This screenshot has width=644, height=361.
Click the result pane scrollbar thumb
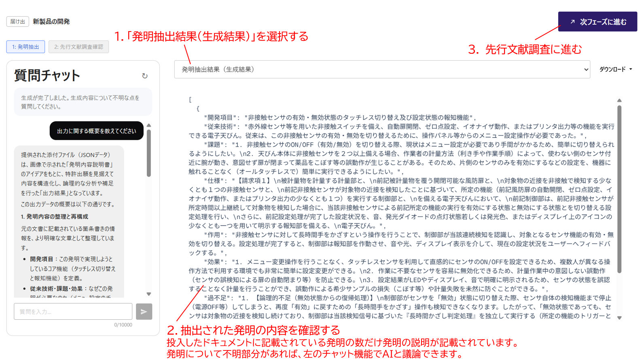tap(619, 189)
